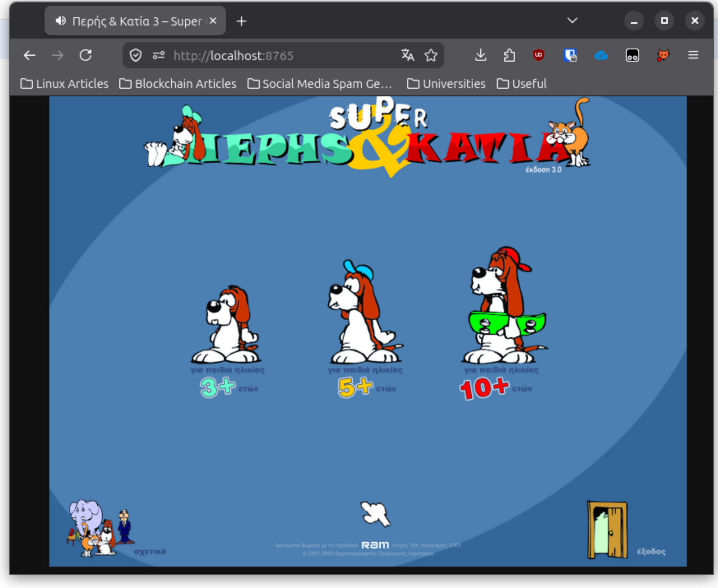Bookmark this page with the star
The height and width of the screenshot is (588, 718).
coord(431,55)
